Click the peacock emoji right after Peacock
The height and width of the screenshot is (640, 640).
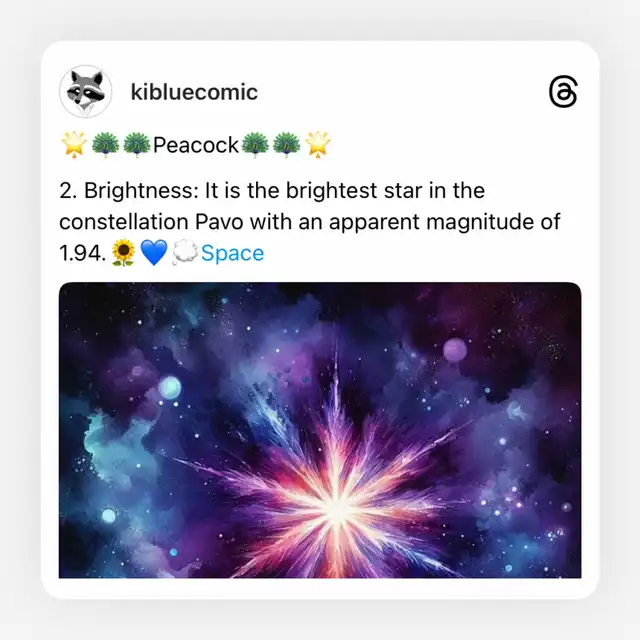(255, 144)
